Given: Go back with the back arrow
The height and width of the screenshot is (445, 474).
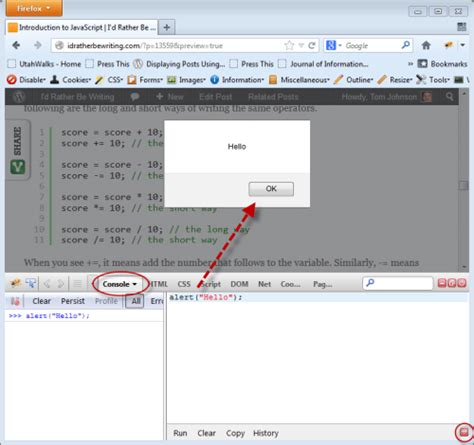Looking at the screenshot, I should (16, 45).
